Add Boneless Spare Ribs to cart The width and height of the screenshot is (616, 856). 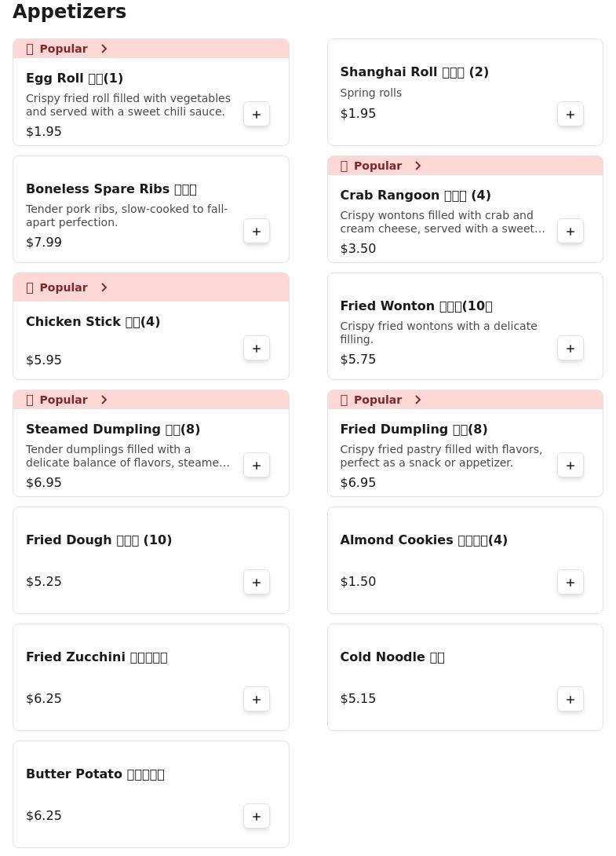pyautogui.click(x=257, y=232)
